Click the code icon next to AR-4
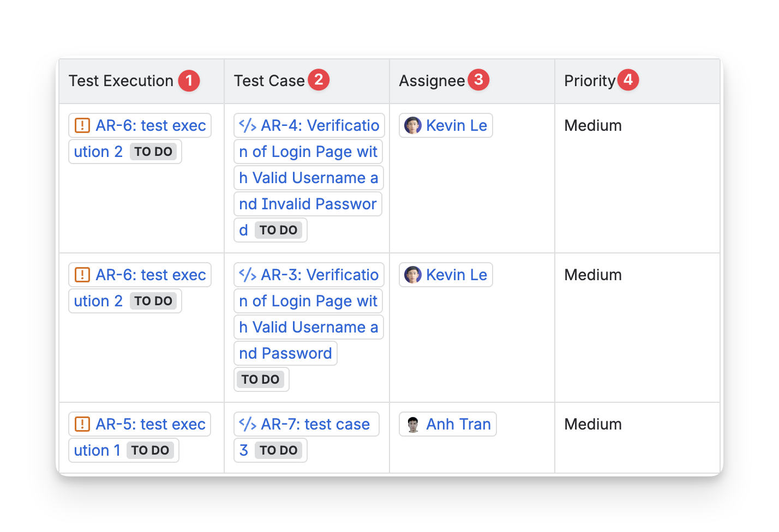 248,125
